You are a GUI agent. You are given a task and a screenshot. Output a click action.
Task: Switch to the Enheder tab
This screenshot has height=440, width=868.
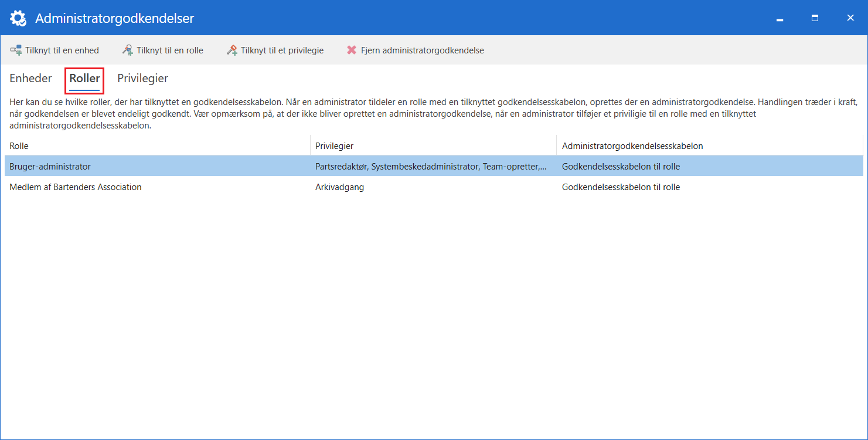pos(30,79)
